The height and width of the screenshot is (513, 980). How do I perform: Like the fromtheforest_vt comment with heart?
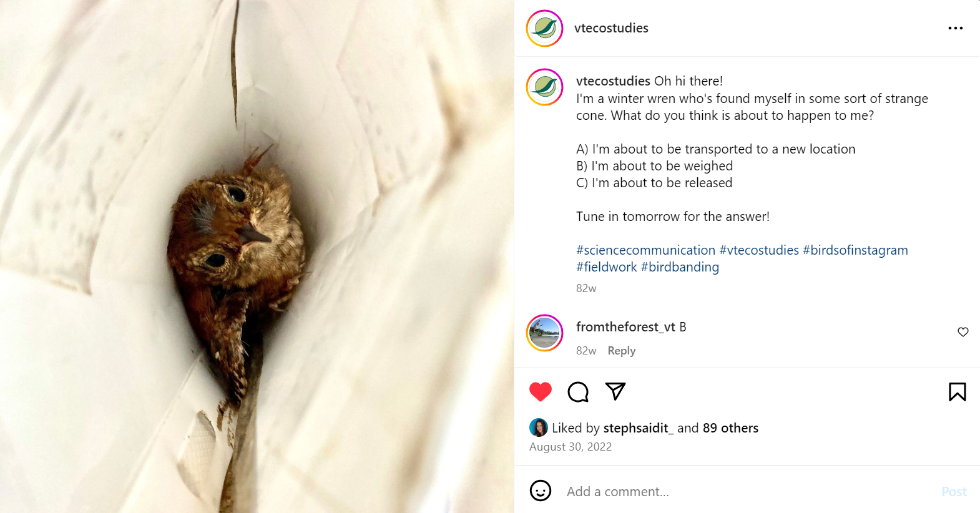click(963, 332)
